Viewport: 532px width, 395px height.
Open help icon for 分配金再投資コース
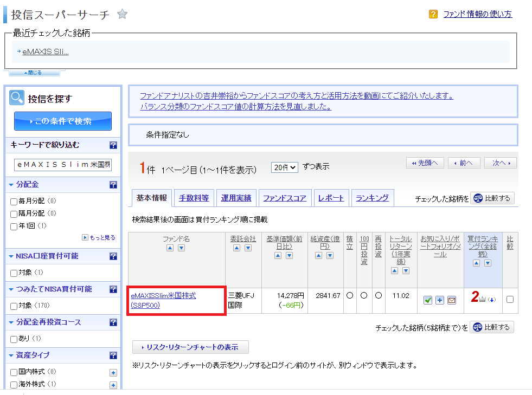coord(113,322)
